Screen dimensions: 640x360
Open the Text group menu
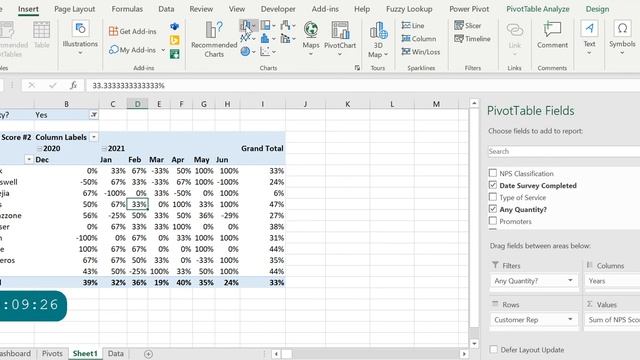[589, 38]
